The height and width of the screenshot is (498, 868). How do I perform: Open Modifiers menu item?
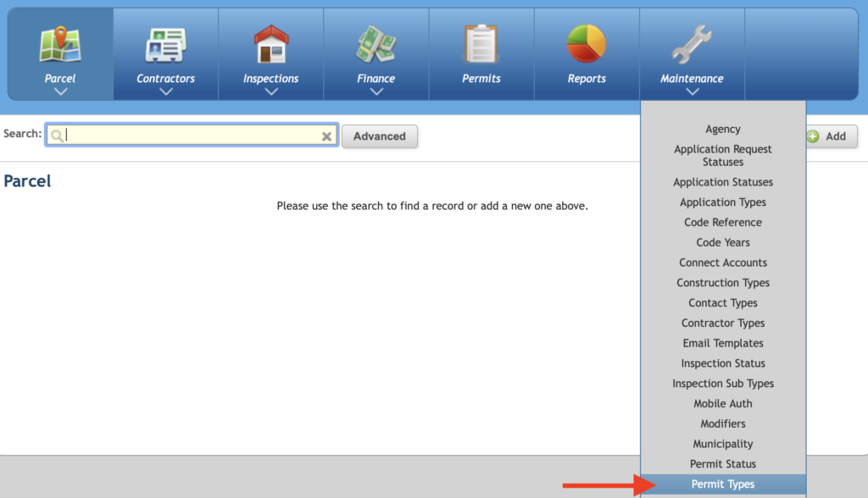[723, 423]
